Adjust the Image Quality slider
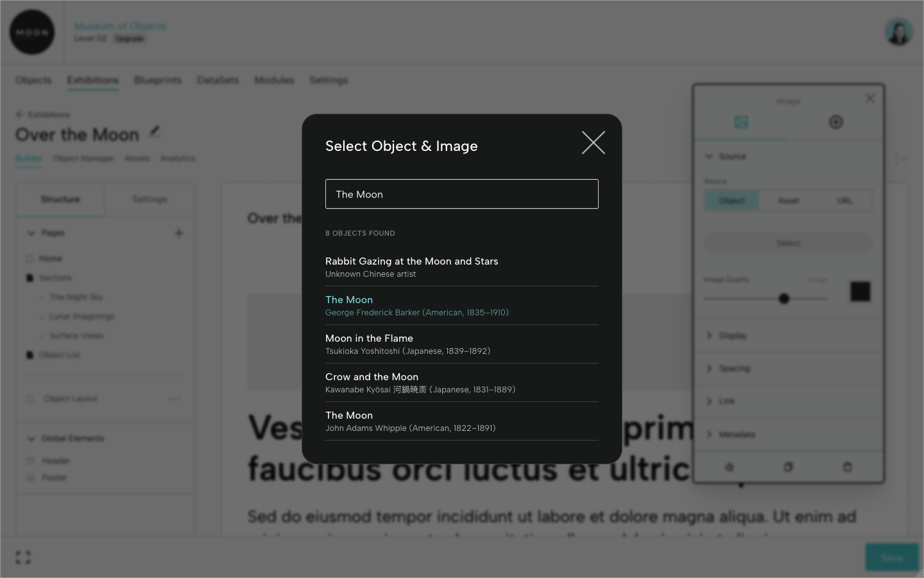The height and width of the screenshot is (578, 924). coord(784,299)
